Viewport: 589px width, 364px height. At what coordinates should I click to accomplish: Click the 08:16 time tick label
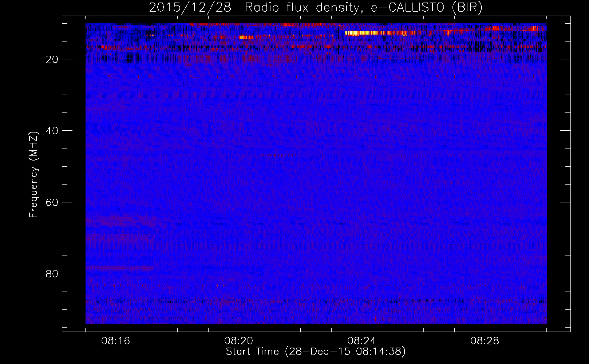point(116,341)
